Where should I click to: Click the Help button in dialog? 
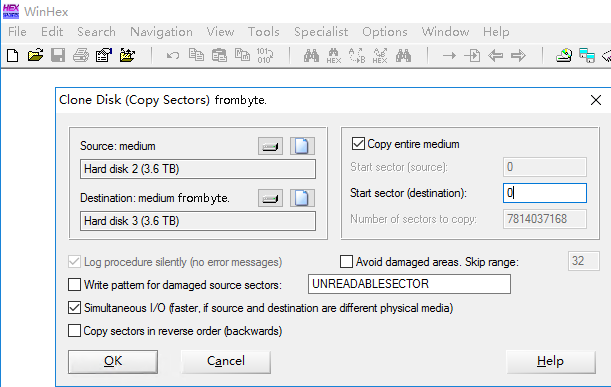coord(551,362)
